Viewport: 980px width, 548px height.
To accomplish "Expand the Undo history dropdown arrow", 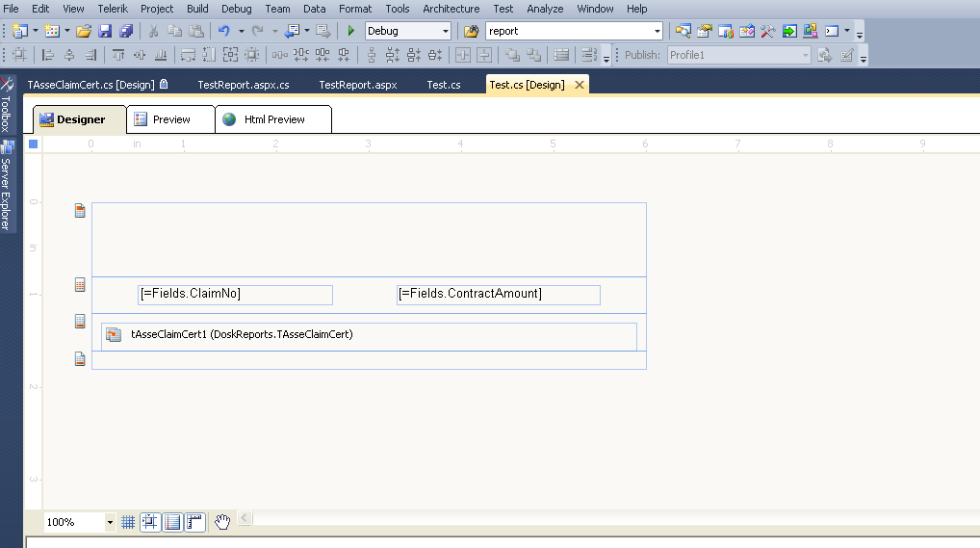I will 242,31.
